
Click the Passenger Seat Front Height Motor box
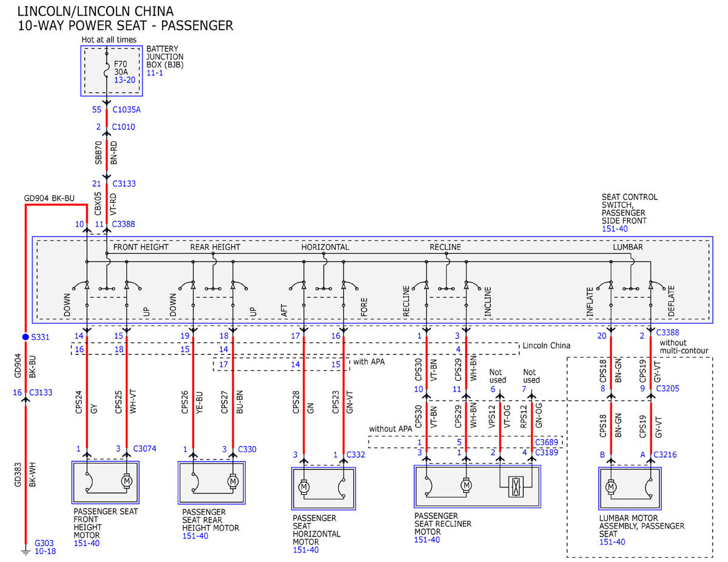coord(106,482)
